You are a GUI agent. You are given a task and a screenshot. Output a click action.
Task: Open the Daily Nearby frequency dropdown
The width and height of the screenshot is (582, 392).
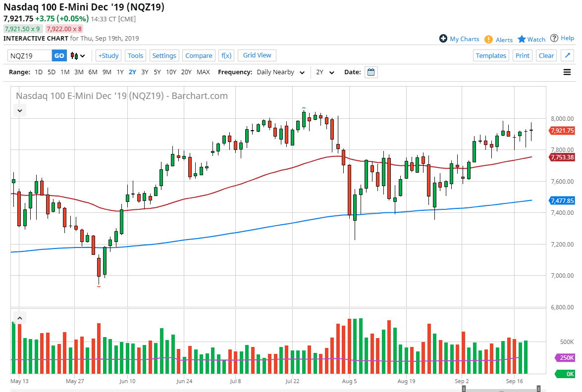tap(281, 72)
